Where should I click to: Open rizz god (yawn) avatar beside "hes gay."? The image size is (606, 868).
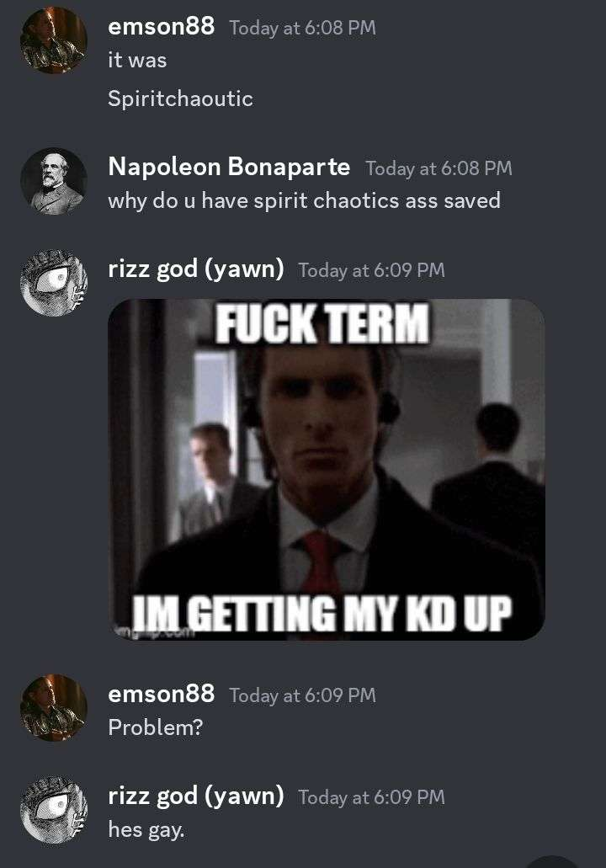tap(54, 809)
